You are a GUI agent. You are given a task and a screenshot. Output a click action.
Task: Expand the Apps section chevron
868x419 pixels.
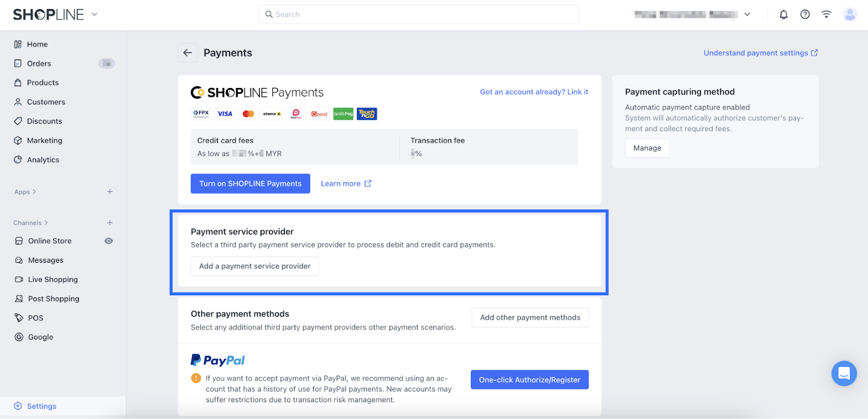34,192
